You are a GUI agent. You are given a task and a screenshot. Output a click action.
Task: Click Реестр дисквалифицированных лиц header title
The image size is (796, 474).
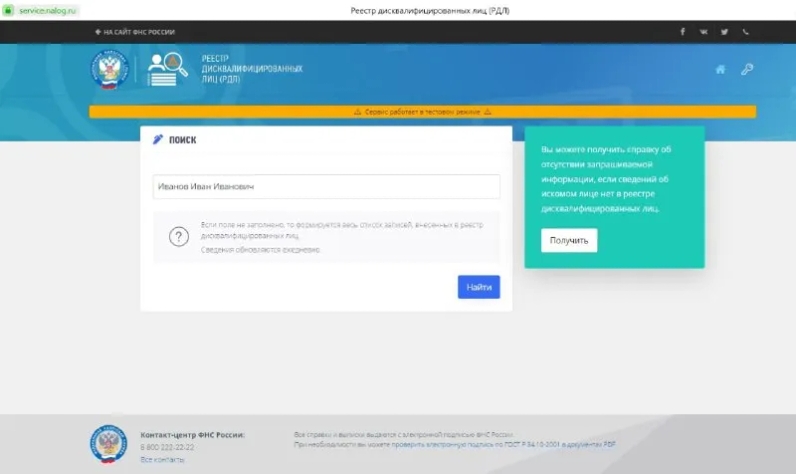point(251,69)
